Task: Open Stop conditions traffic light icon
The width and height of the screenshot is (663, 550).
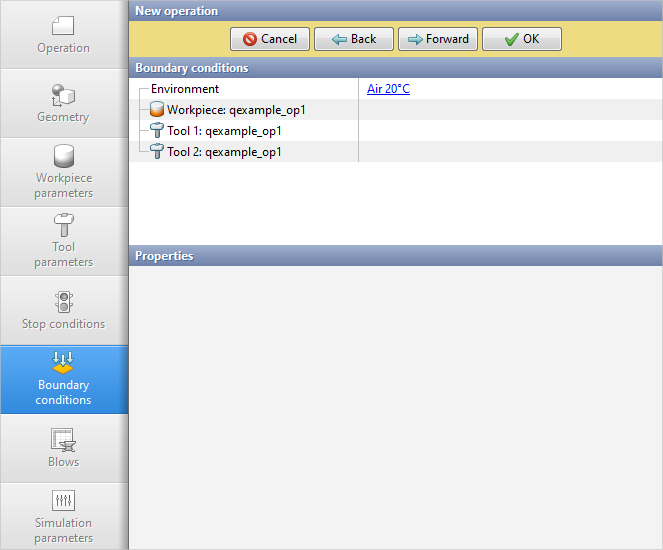Action: click(63, 302)
